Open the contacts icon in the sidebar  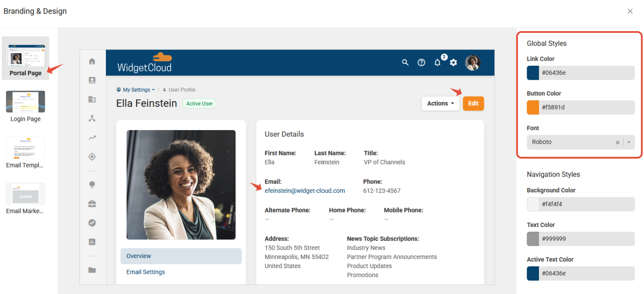point(92,80)
